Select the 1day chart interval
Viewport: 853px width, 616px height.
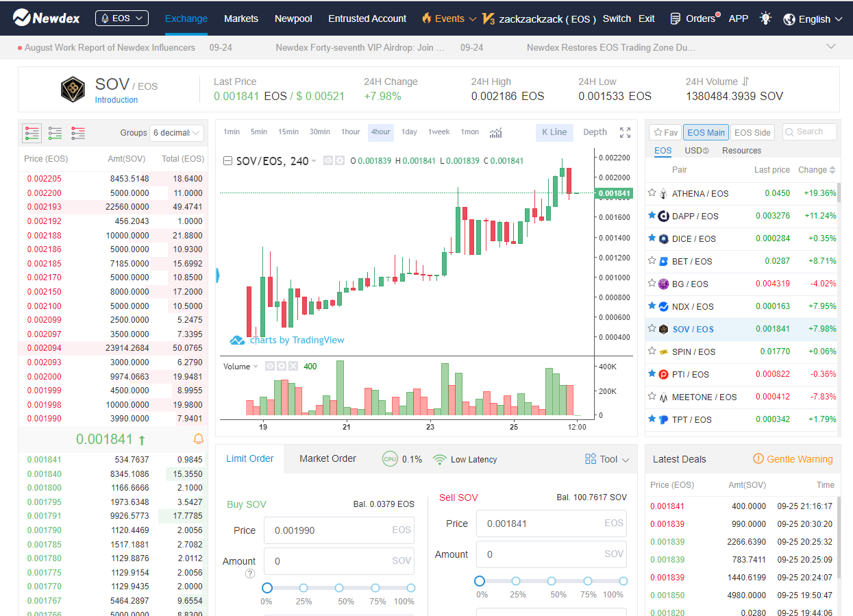coord(409,132)
